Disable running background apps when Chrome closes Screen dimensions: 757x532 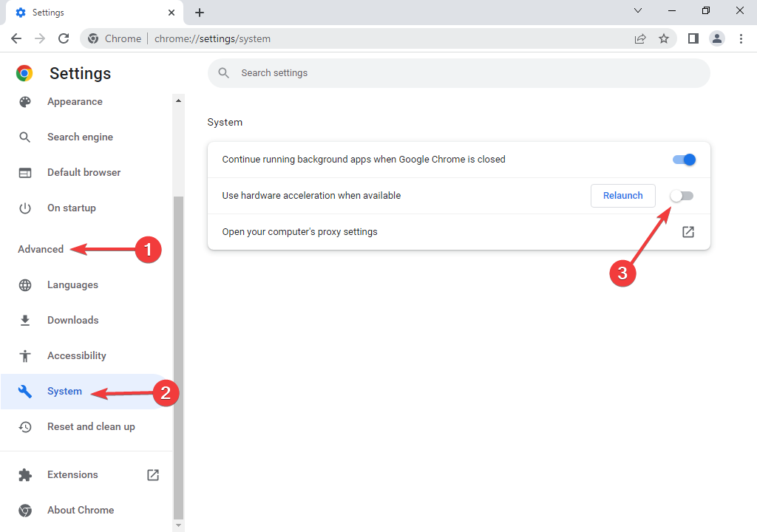683,159
